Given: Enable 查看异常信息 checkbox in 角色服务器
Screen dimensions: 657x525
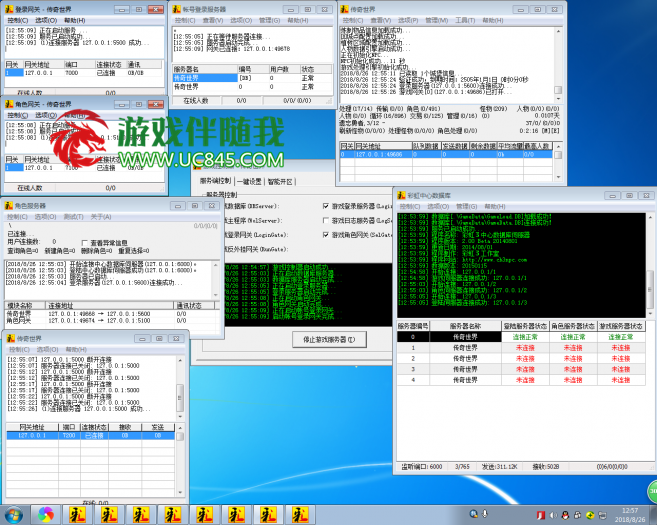Looking at the screenshot, I should tap(85, 243).
